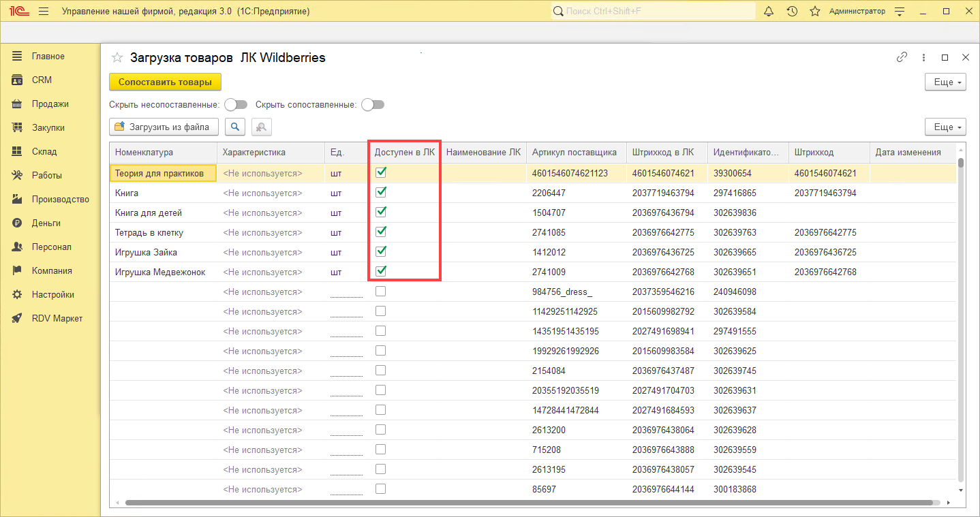Uncheck Доступен в ЛК for Книга для детей
Screen dimensions: 980x517
click(x=381, y=212)
